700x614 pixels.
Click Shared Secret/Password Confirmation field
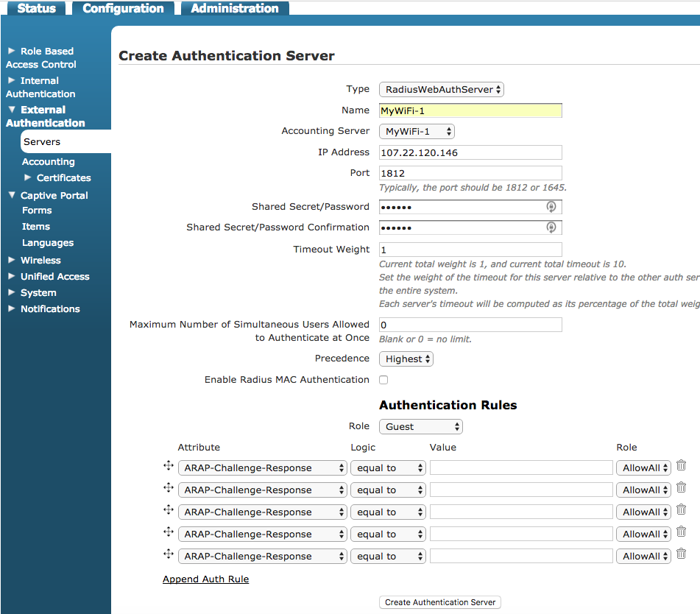(470, 227)
